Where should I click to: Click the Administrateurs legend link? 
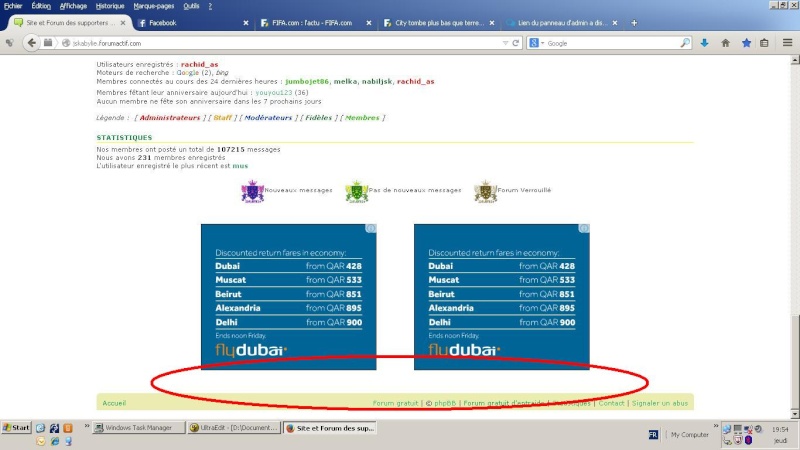(170, 117)
